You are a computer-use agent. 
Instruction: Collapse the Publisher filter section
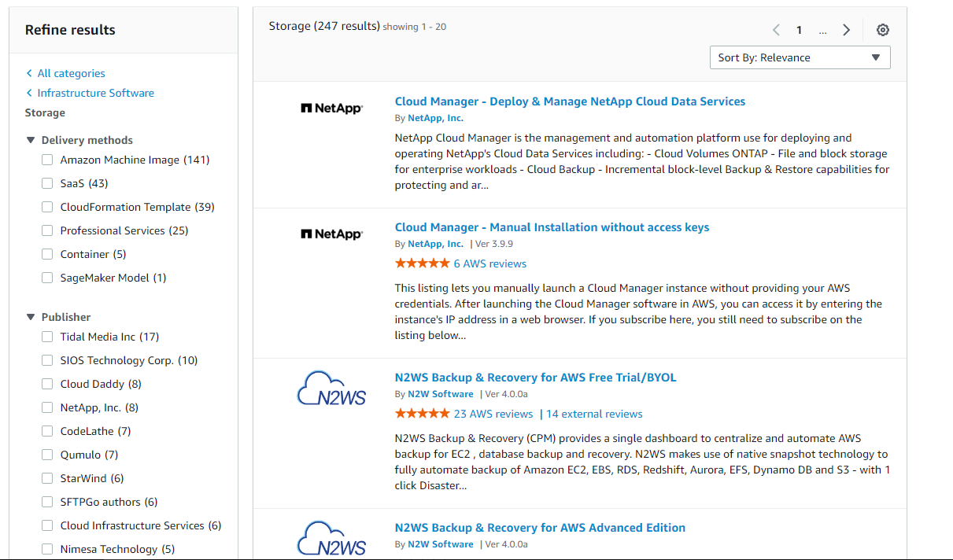pyautogui.click(x=31, y=317)
